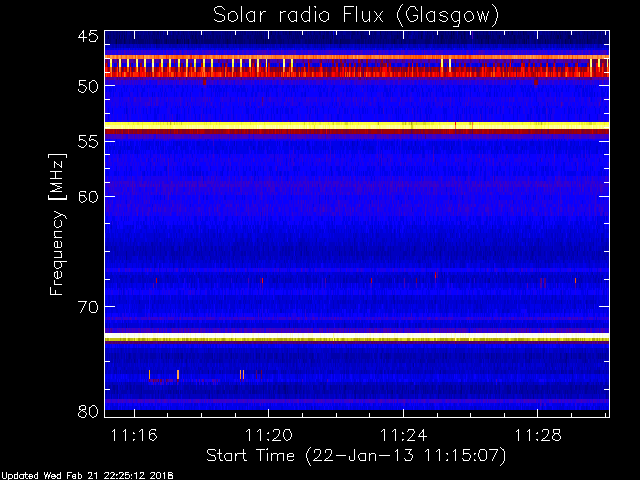Screen dimensions: 640x480
Task: Click the 11:24 time tick label
Action: pos(403,435)
